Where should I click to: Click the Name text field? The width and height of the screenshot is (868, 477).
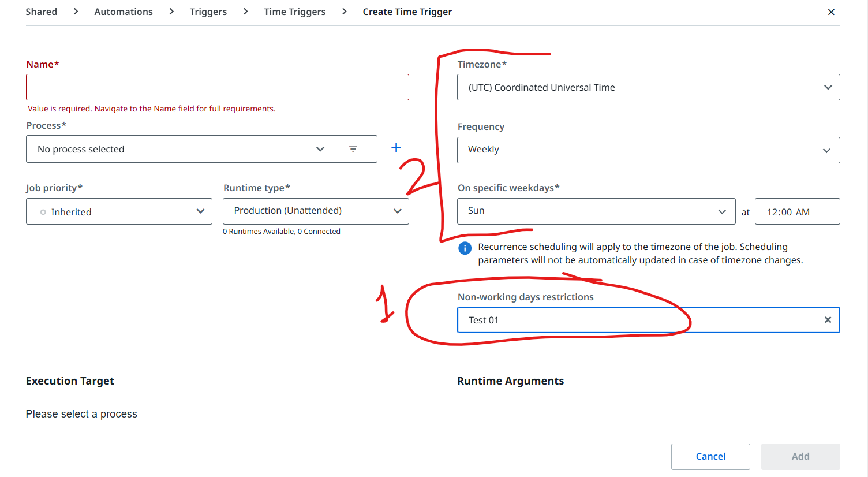[217, 87]
